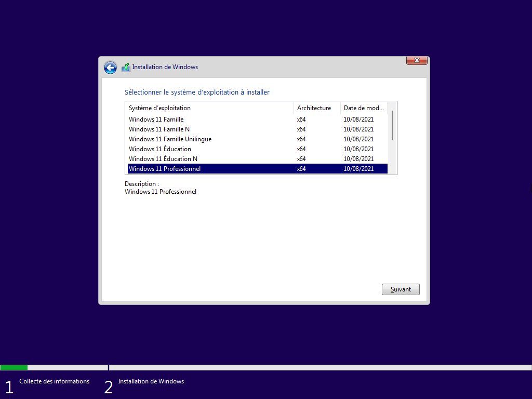Click scrollbar track below the thumb
532x399 pixels.
pyautogui.click(x=392, y=157)
